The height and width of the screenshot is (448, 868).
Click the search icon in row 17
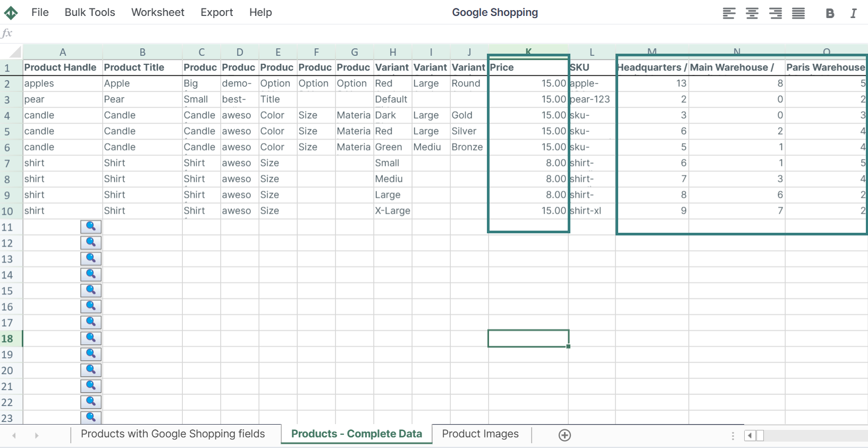[x=91, y=323]
